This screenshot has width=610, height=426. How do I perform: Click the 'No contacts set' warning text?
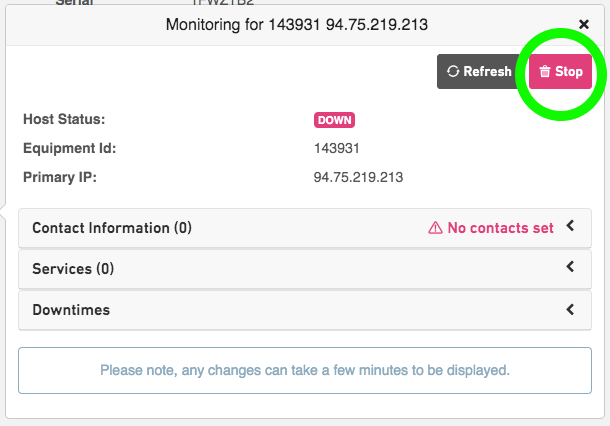click(x=500, y=228)
